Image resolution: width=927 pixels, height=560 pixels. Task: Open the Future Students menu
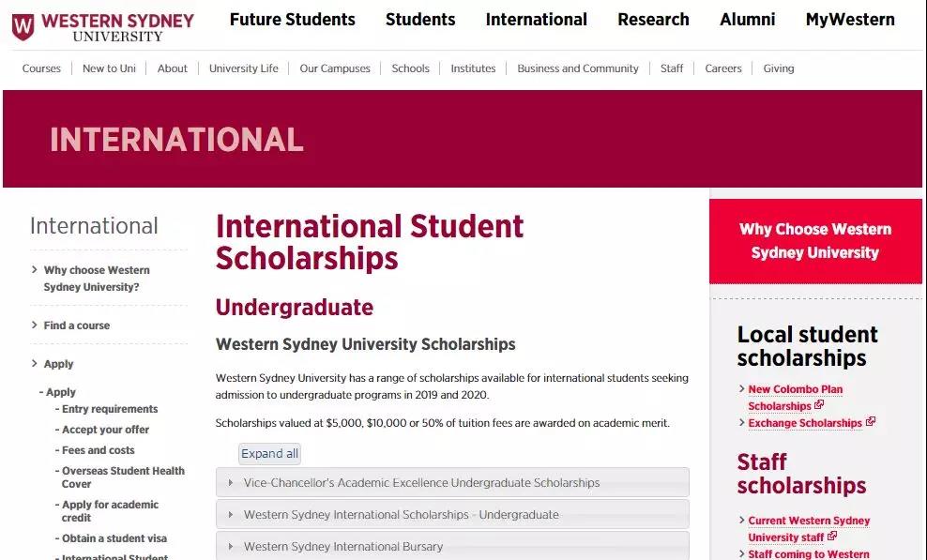(x=292, y=20)
